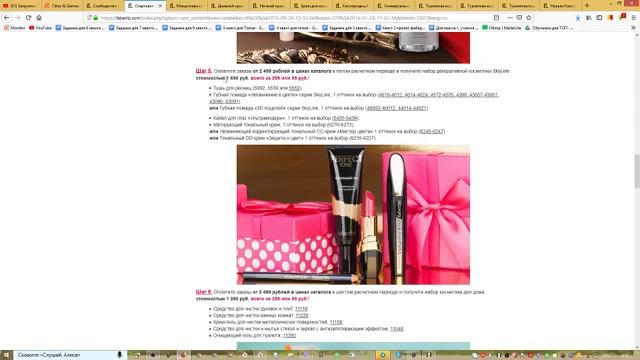The image size is (640, 360).
Task: Click the Шаг 6. heading link
Action: [x=204, y=292]
